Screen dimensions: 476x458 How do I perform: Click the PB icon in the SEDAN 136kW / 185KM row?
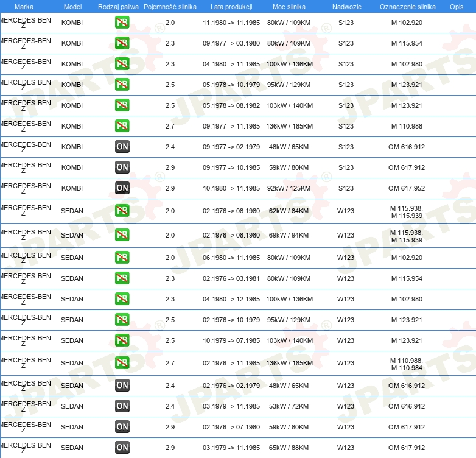click(122, 363)
